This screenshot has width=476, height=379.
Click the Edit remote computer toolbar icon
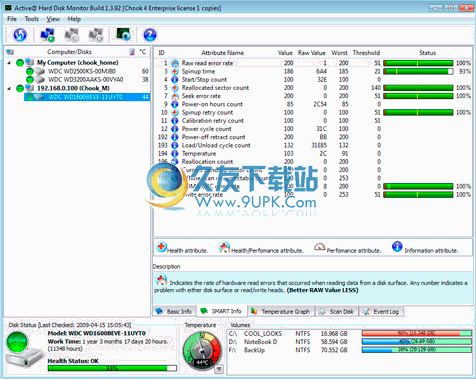[x=72, y=35]
